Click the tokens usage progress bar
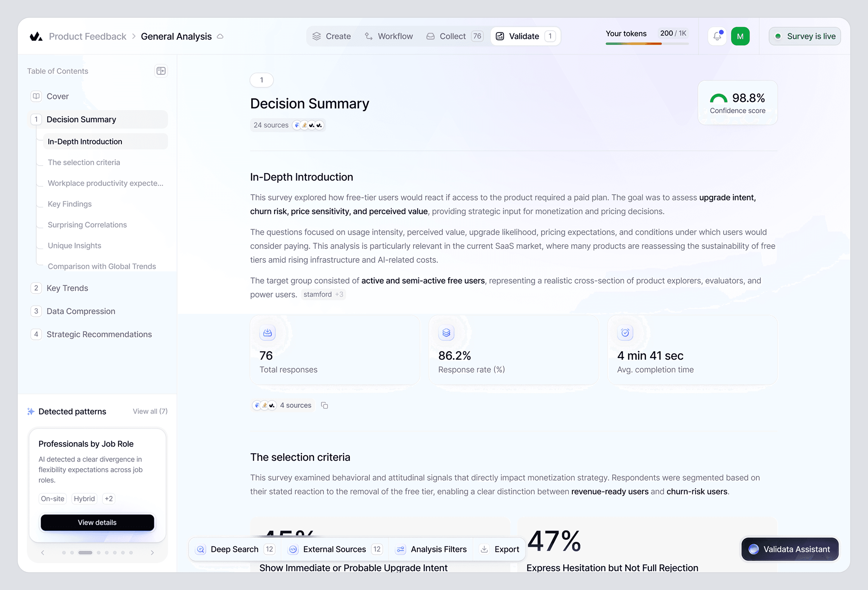This screenshot has width=868, height=590. point(647,44)
